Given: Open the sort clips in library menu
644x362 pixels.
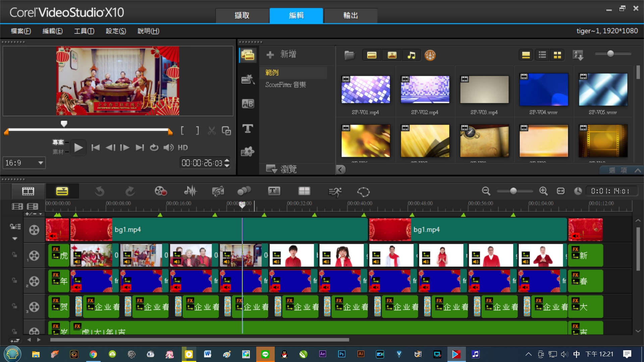Looking at the screenshot, I should tap(578, 55).
